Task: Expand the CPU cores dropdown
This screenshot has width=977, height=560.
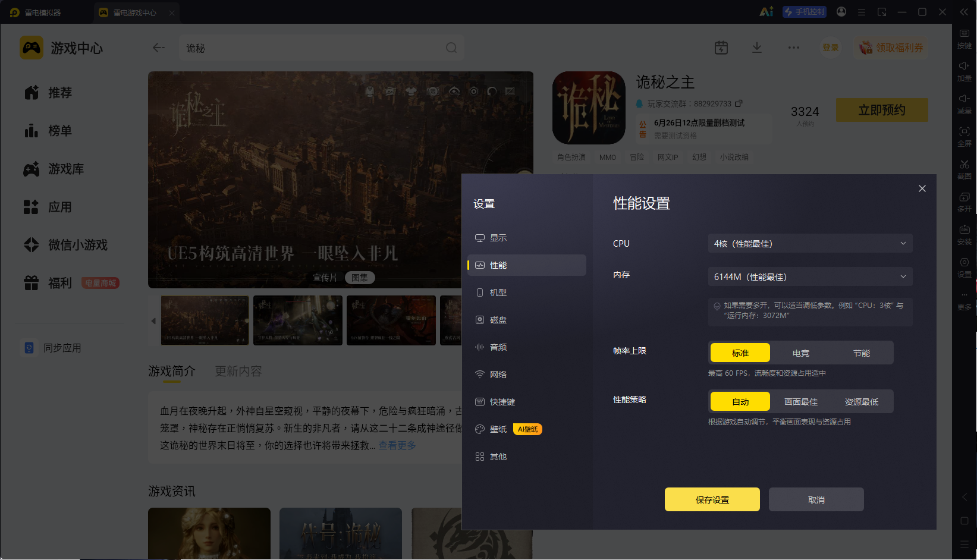Action: tap(810, 243)
